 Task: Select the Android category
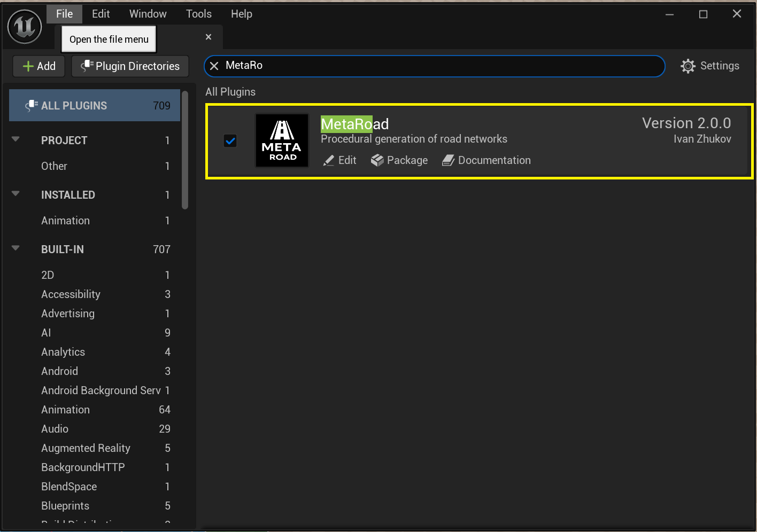point(95,371)
